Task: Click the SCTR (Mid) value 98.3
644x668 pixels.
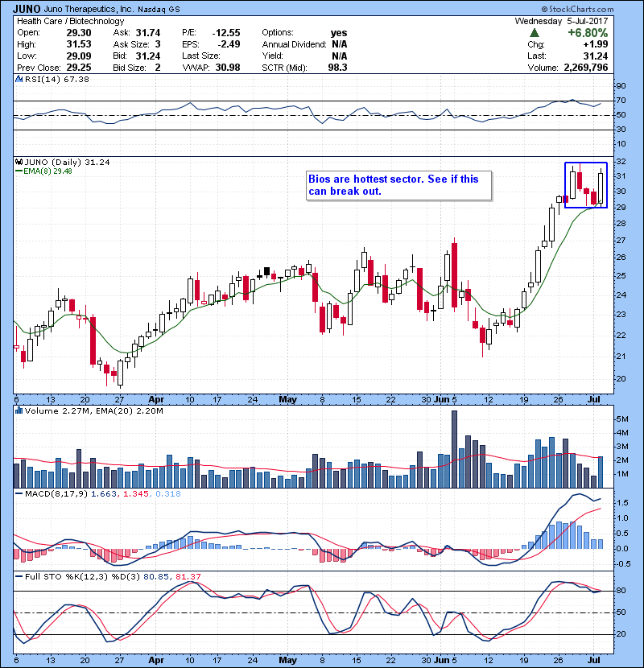Action: (x=337, y=68)
